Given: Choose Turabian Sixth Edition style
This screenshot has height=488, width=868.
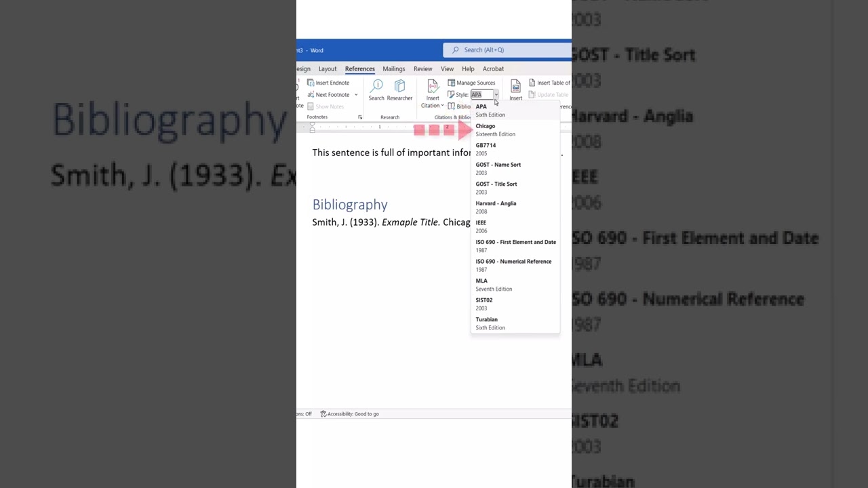Looking at the screenshot, I should [x=515, y=323].
